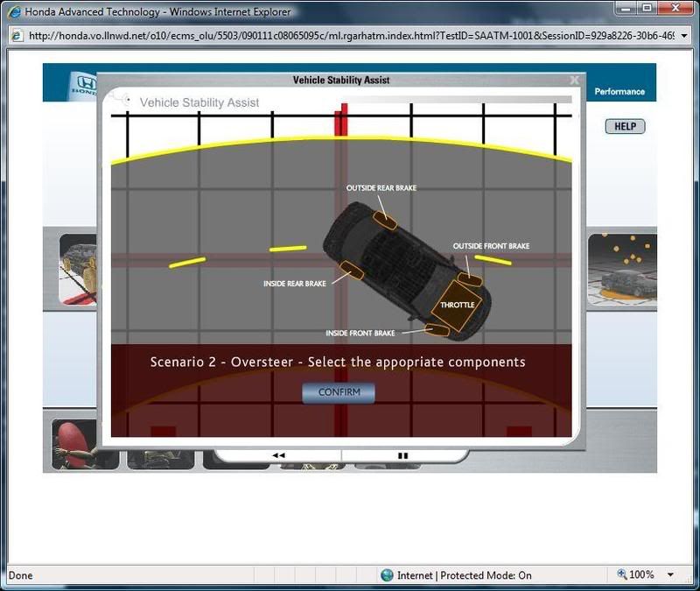Viewport: 700px width, 591px height.
Task: Click the INSIDE REAR BRAKE label
Action: [295, 284]
